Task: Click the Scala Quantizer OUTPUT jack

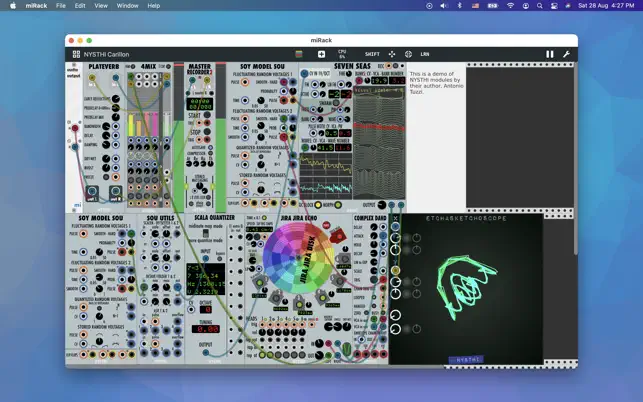Action: (205, 352)
